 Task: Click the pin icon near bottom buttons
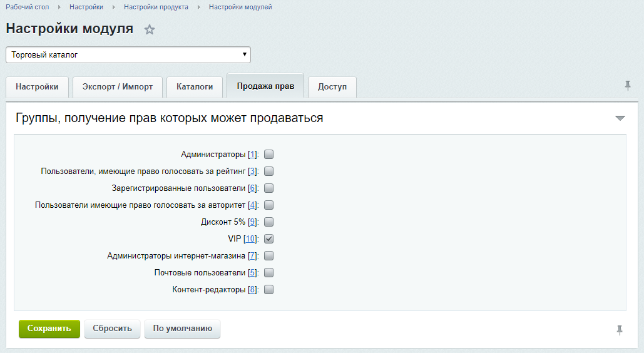620,330
